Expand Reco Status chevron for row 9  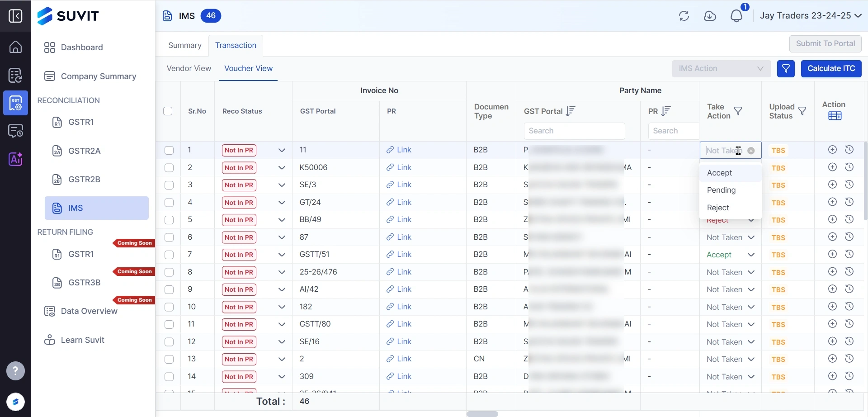(x=282, y=289)
